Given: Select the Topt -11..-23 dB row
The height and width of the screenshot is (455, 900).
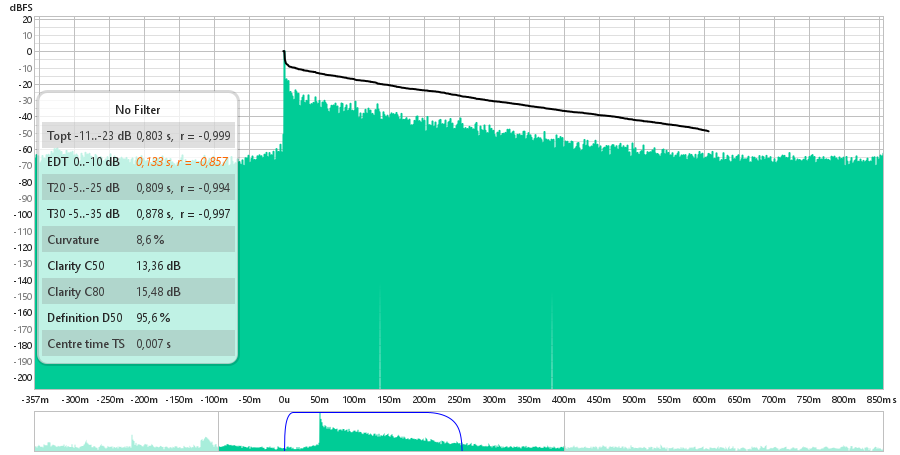Looking at the screenshot, I should (x=137, y=135).
